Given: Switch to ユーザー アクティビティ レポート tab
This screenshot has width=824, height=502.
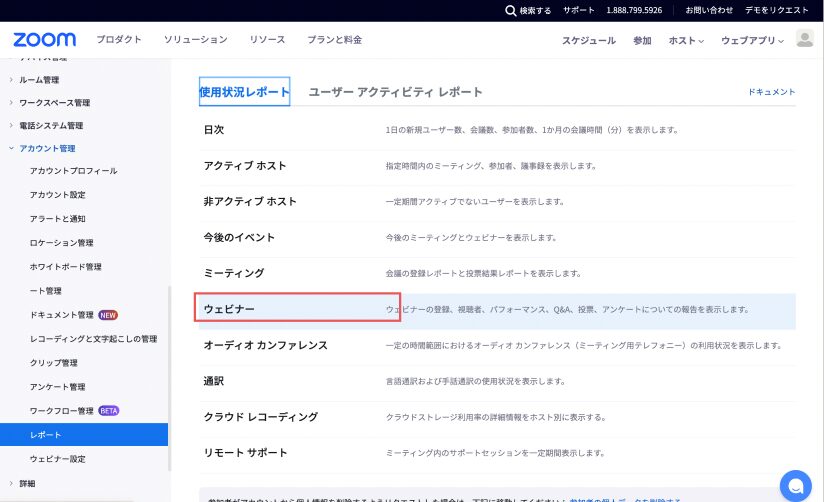Looking at the screenshot, I should point(395,92).
